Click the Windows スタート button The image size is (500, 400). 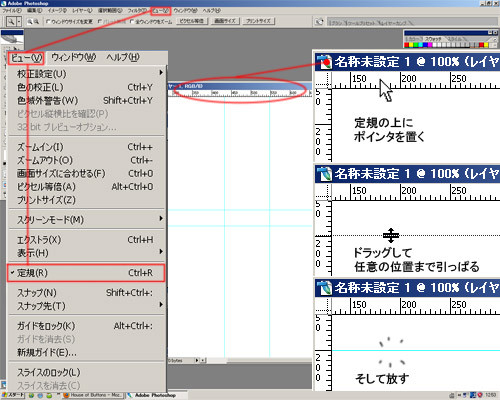[x=13, y=395]
